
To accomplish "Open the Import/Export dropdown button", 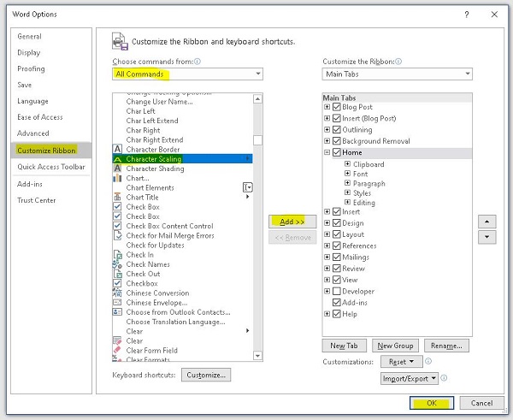I will [410, 378].
